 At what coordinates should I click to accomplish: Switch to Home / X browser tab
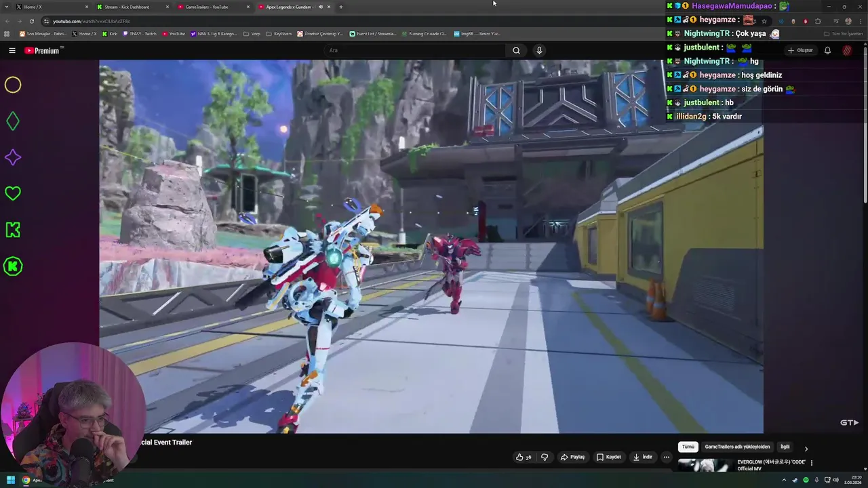52,7
